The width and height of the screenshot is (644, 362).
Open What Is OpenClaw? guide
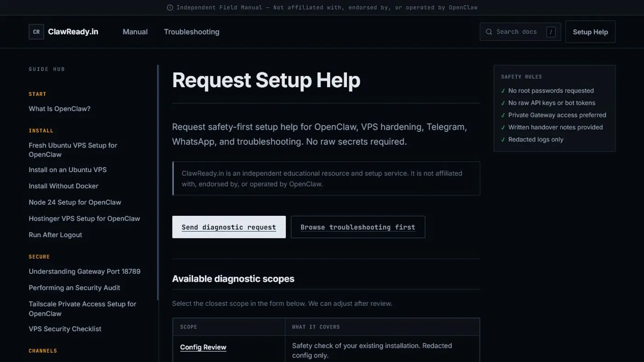(60, 109)
